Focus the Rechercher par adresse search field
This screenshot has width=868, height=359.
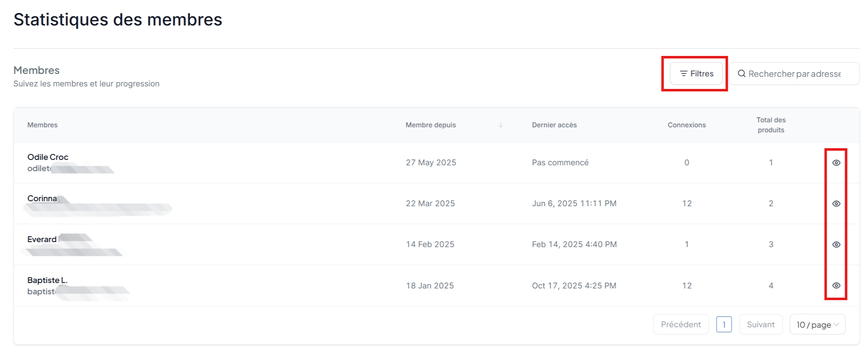[794, 73]
